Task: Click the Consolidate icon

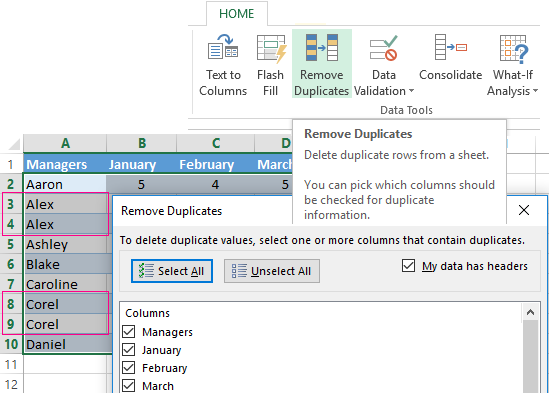Action: click(x=451, y=47)
